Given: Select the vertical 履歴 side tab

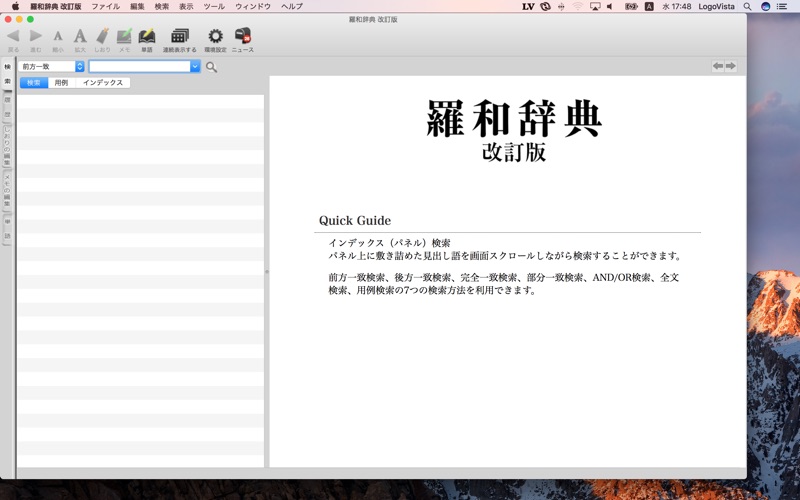Looking at the screenshot, I should click(x=7, y=107).
